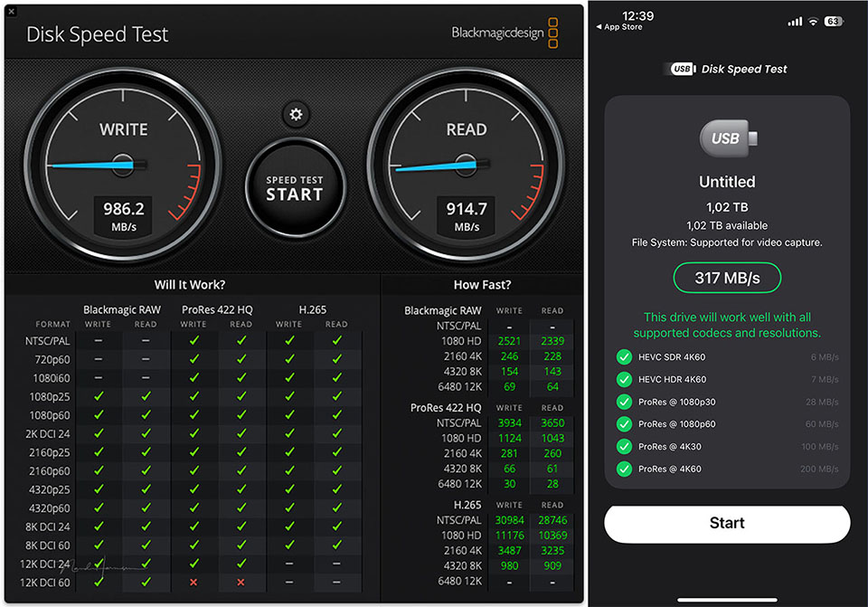Tap the phone home indicator bar

[x=727, y=600]
